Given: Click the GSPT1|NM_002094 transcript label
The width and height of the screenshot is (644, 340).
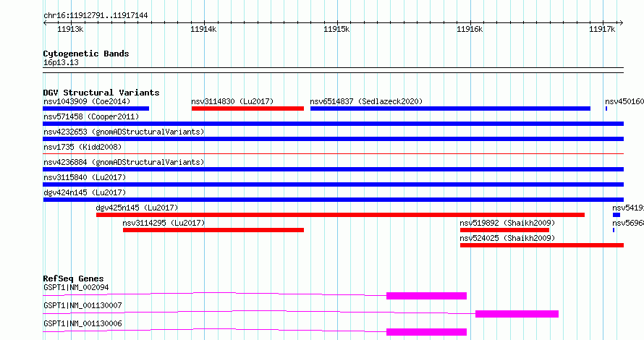Looking at the screenshot, I should click(76, 287).
